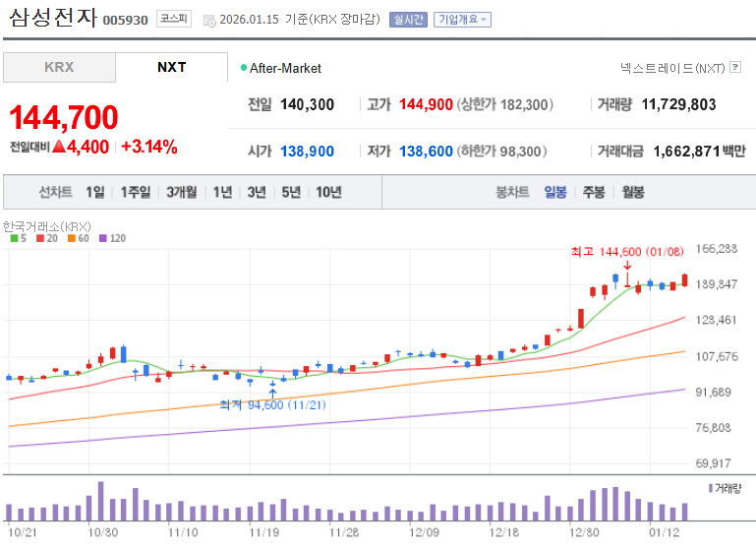This screenshot has width=756, height=550.
Task: Show the 3개월 line chart
Action: pos(181,192)
